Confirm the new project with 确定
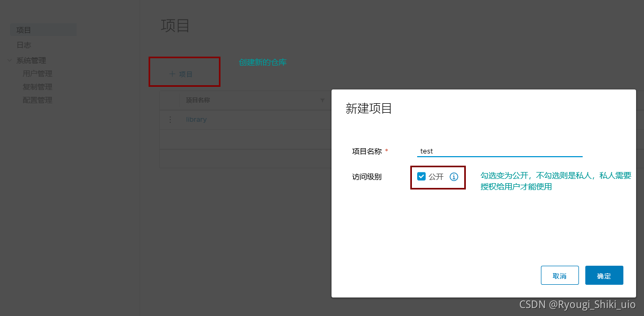The height and width of the screenshot is (316, 644). tap(604, 275)
